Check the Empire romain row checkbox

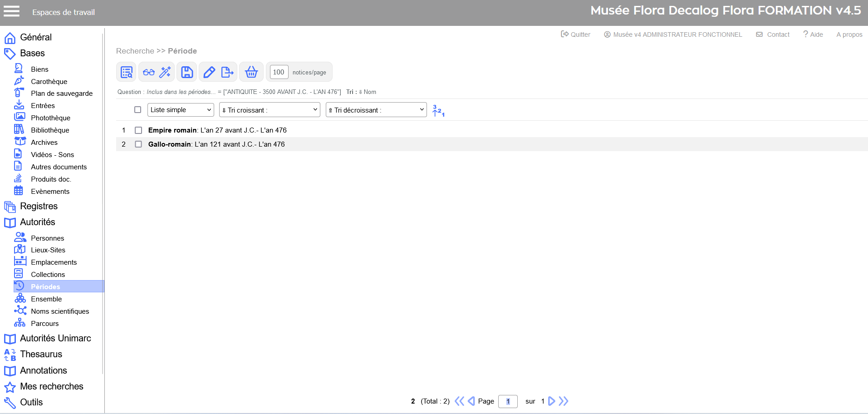(x=138, y=130)
